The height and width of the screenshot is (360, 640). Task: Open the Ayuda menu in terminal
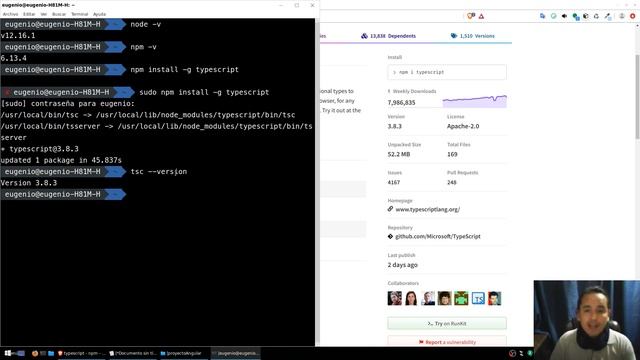(x=99, y=14)
